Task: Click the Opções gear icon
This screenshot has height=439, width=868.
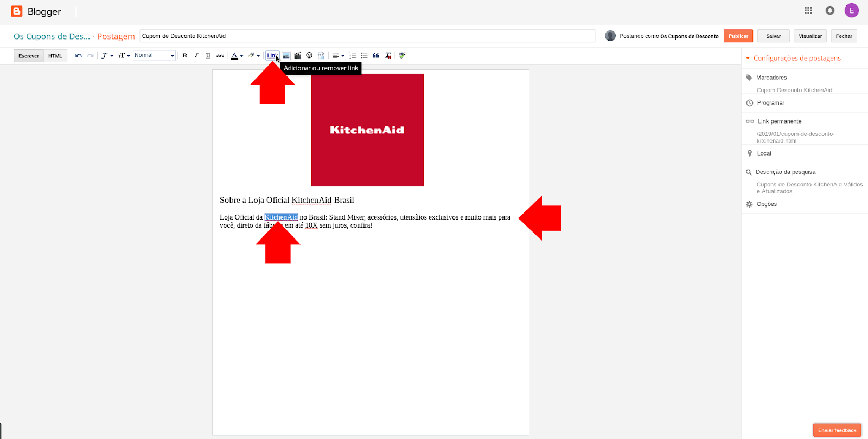Action: pos(749,204)
